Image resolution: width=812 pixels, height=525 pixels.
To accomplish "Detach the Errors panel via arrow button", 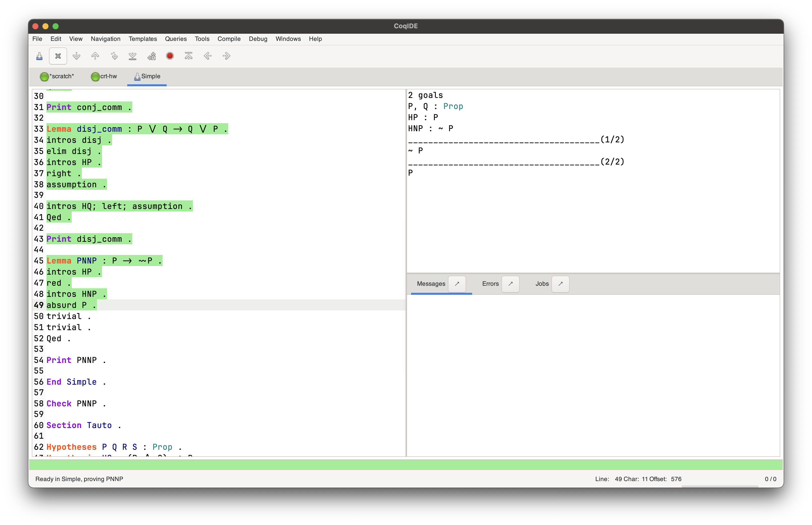I will [511, 284].
